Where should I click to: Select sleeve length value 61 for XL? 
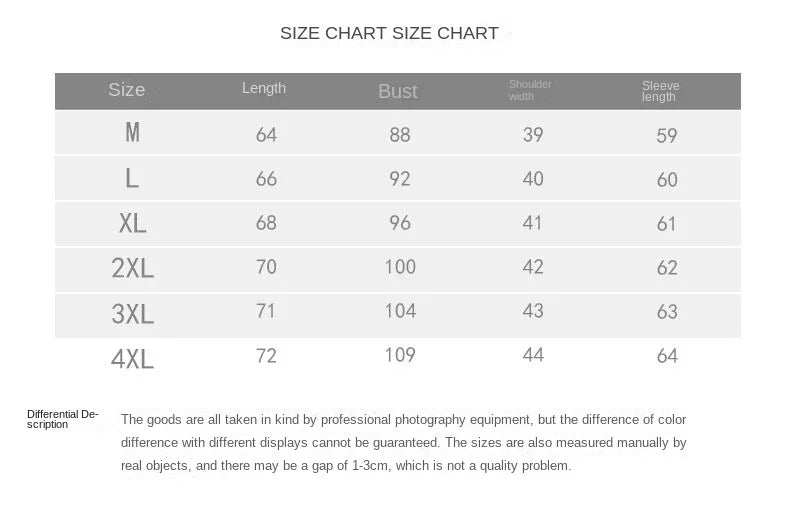tap(667, 224)
